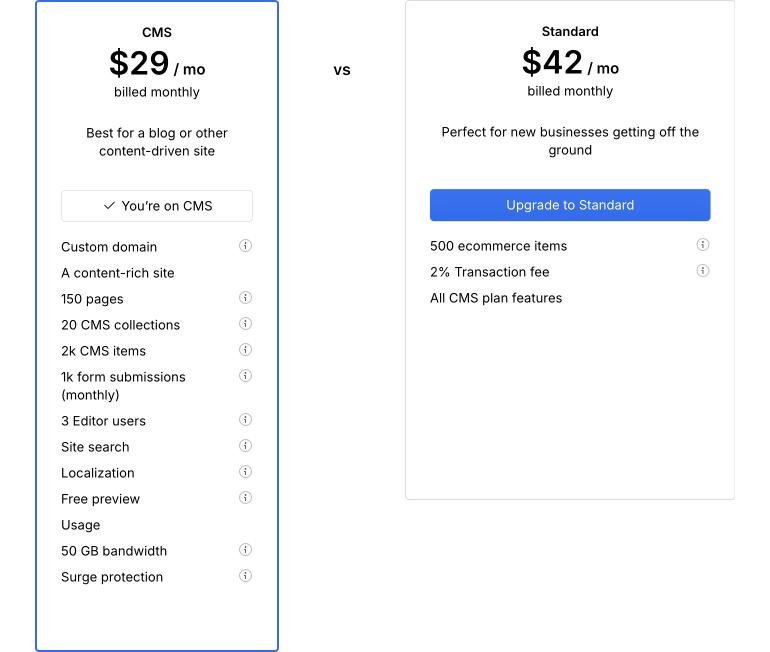
Task: Click info icon for 1k form submissions
Action: tap(245, 376)
